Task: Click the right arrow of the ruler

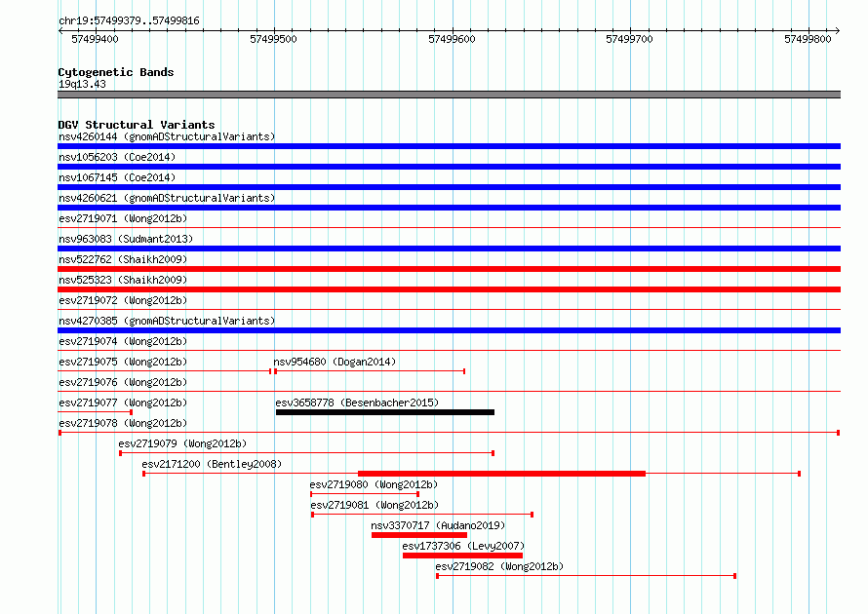Action: 838,31
